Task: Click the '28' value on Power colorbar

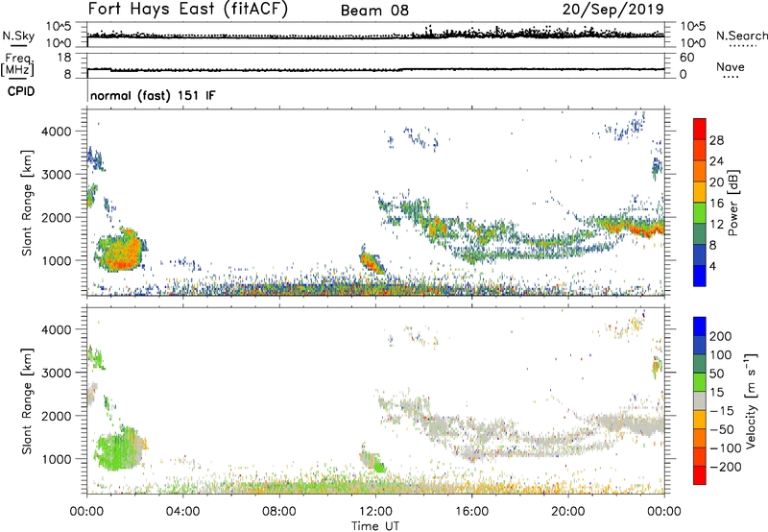Action: point(716,141)
